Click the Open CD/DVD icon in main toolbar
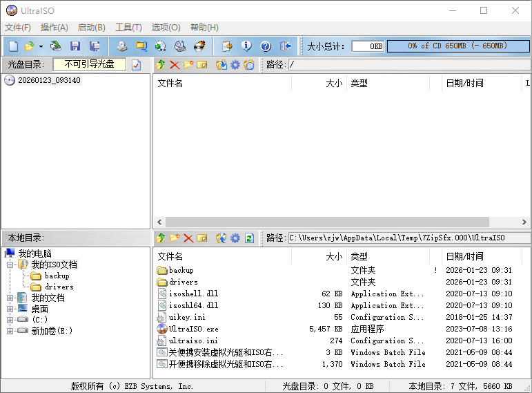The width and height of the screenshot is (532, 393). click(x=55, y=46)
